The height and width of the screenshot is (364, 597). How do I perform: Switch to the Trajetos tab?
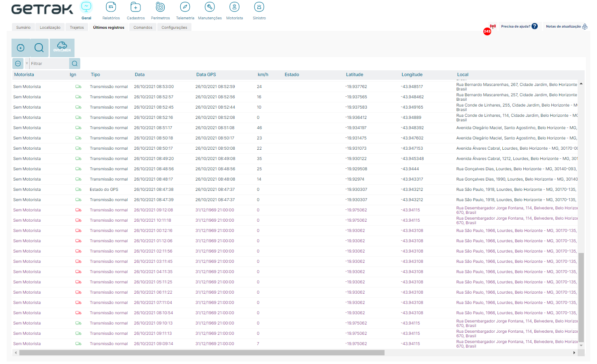pos(77,28)
